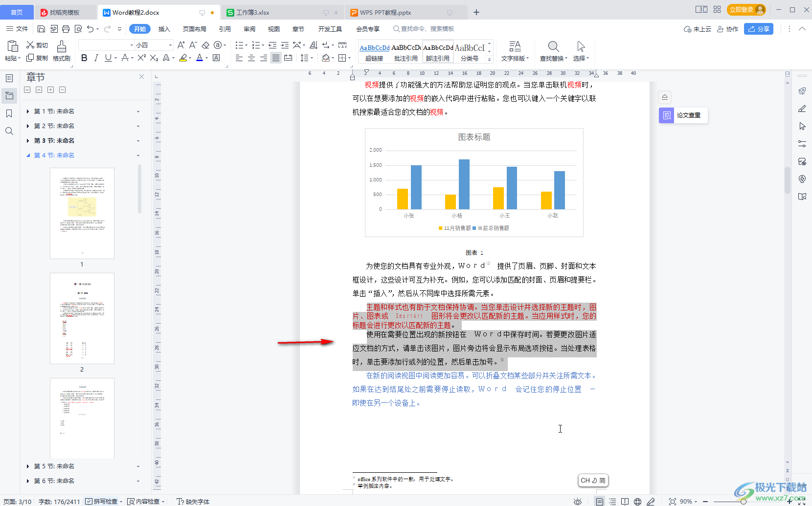Image resolution: width=812 pixels, height=506 pixels.
Task: Set Align Right paragraph alignment
Action: click(x=264, y=58)
